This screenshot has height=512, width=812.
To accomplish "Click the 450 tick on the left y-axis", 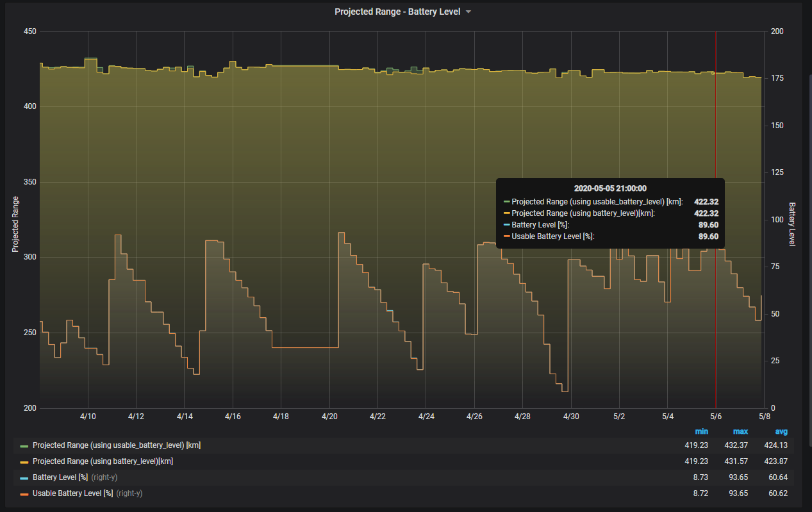I will pos(29,31).
